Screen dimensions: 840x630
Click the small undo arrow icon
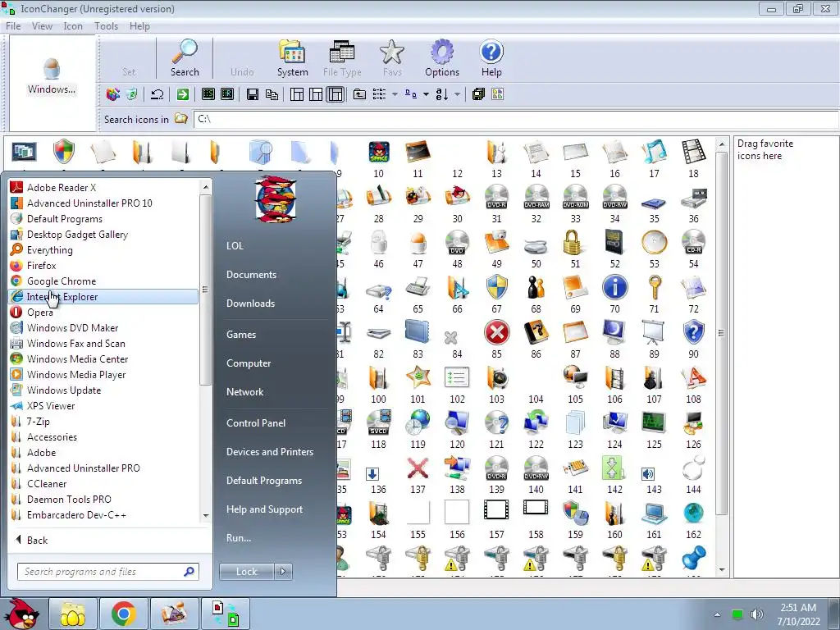pos(157,94)
